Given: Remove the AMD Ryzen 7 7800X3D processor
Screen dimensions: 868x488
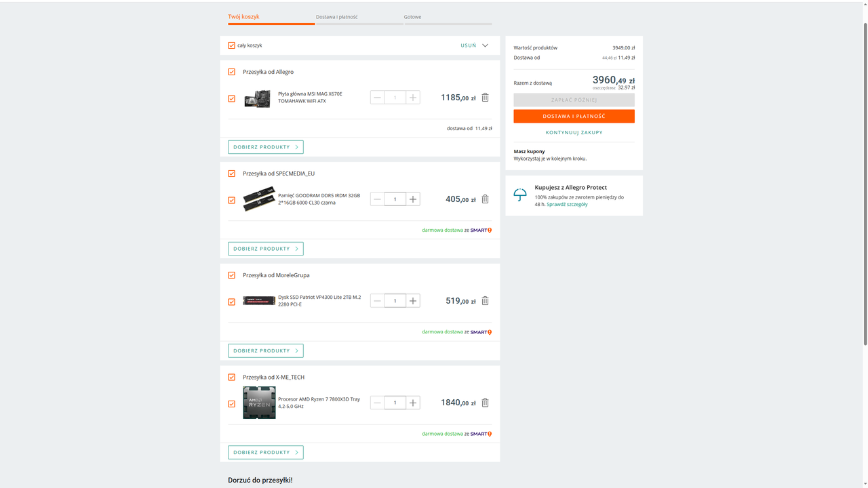Looking at the screenshot, I should point(485,403).
